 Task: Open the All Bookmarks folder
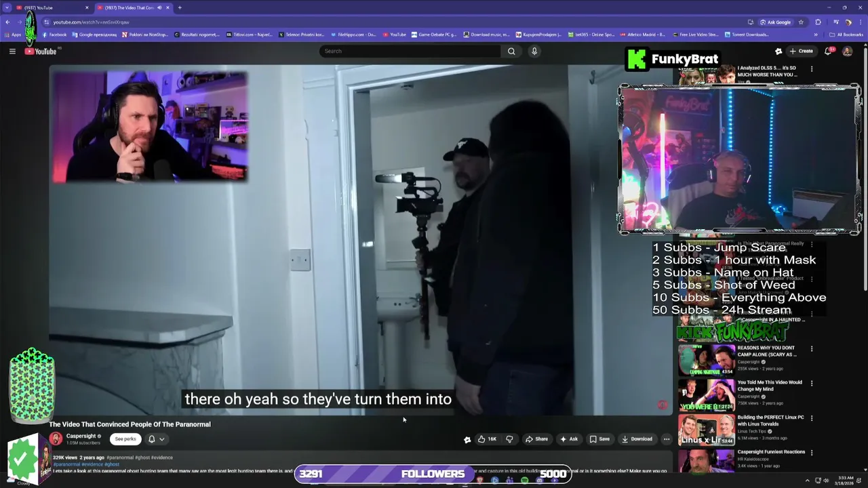point(846,35)
